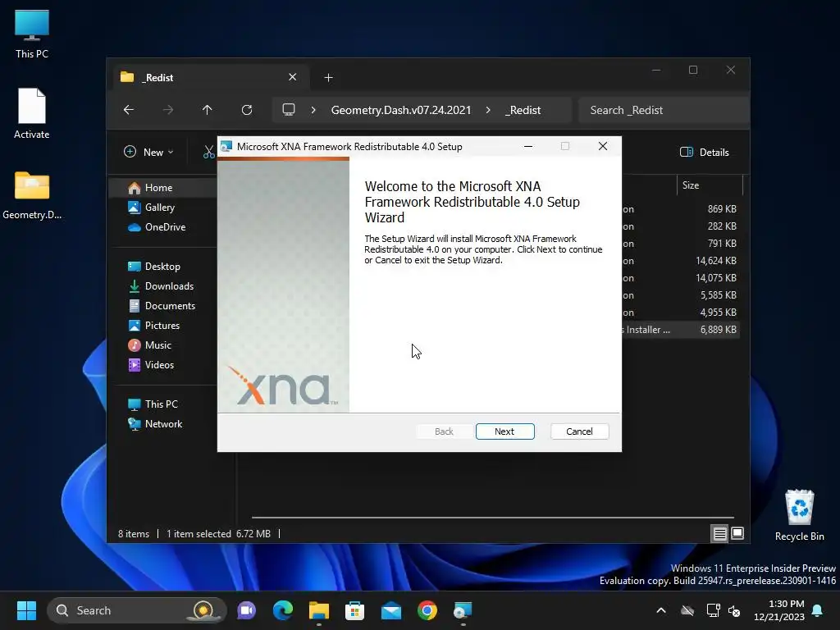Close the XNA Setup dialog window
The height and width of the screenshot is (630, 840).
[x=603, y=146]
